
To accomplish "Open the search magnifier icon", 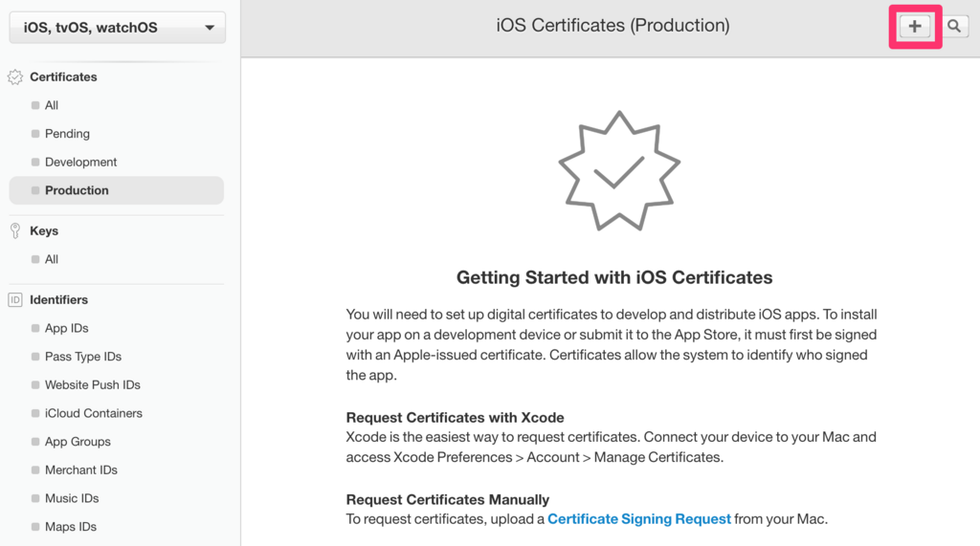I will [x=954, y=26].
